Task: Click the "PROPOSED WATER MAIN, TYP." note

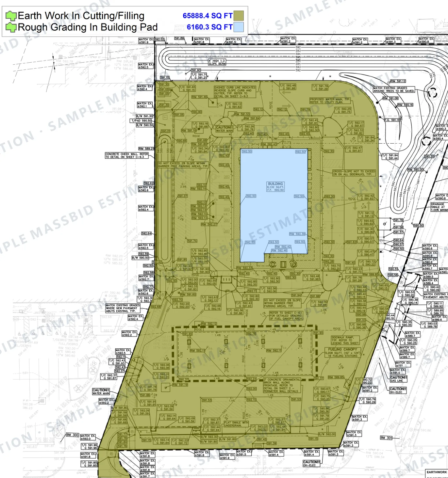Action: tap(330, 101)
